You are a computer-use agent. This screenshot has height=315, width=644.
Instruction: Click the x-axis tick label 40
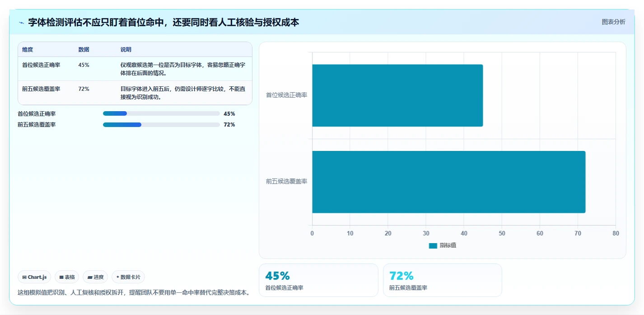[464, 233]
